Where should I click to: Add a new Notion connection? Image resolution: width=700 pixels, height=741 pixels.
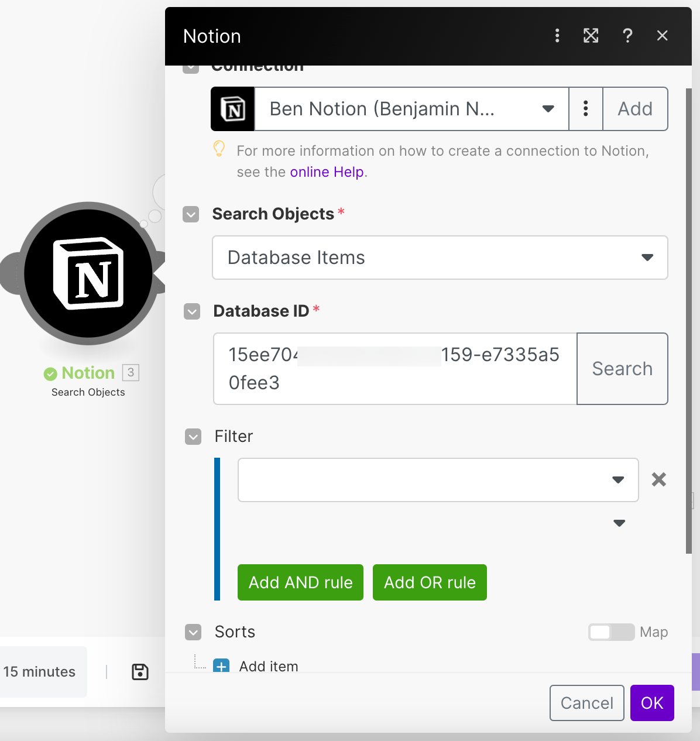[x=635, y=109]
